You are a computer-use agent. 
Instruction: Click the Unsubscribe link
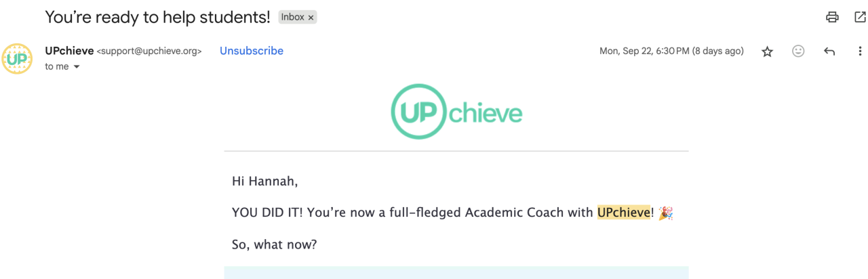pos(252,51)
